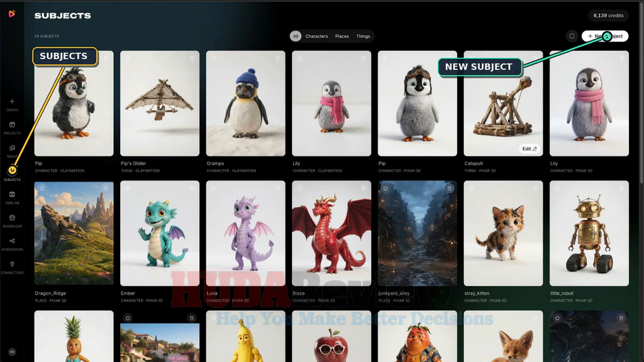Show All subjects filter
The height and width of the screenshot is (362, 644).
click(296, 36)
